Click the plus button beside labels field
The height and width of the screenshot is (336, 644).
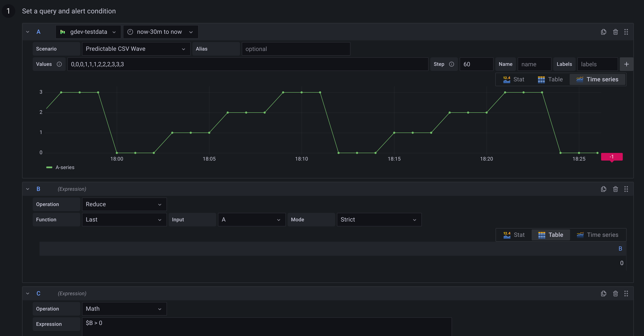tap(627, 64)
